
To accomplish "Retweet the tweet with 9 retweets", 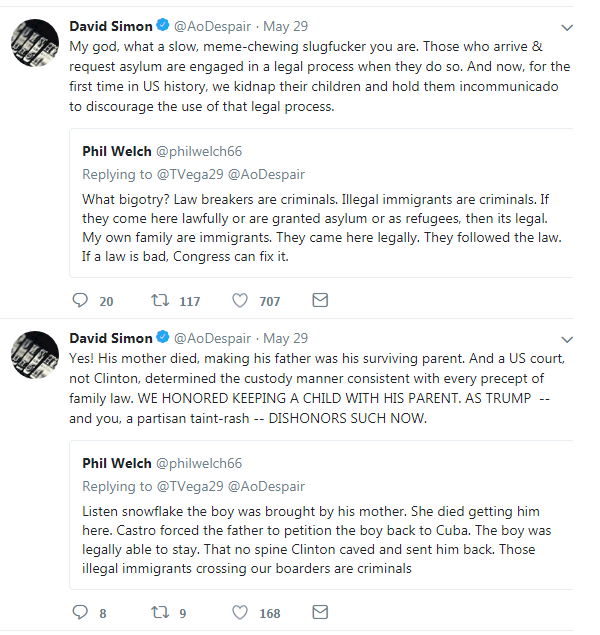I will (160, 612).
